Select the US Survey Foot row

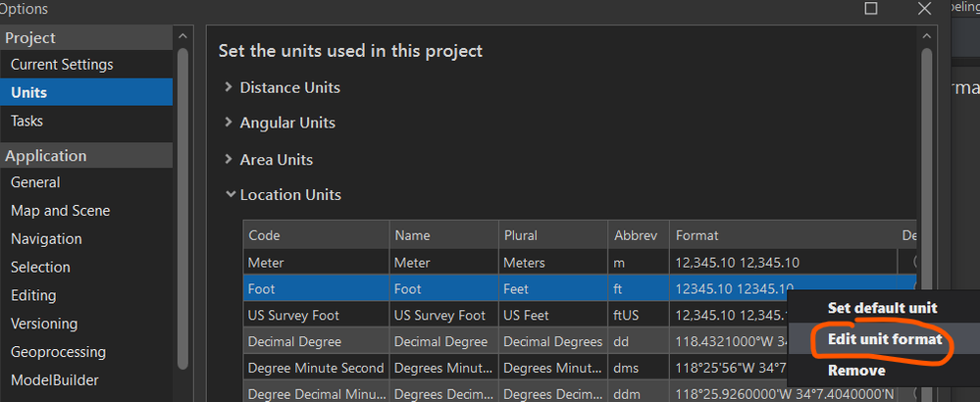pos(580,316)
